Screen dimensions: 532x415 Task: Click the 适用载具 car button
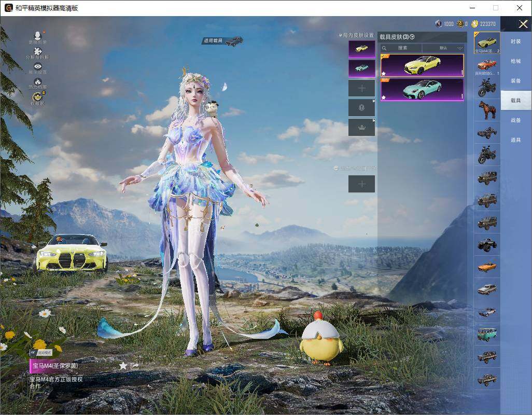(x=222, y=41)
